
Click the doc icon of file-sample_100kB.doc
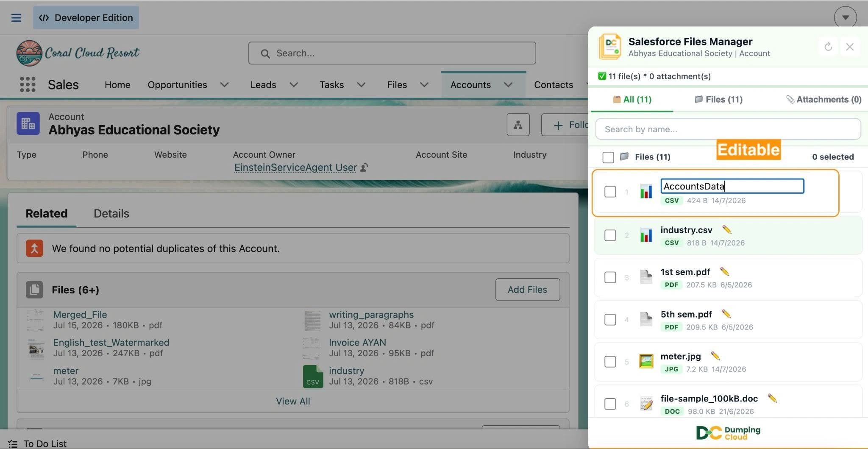coord(646,404)
